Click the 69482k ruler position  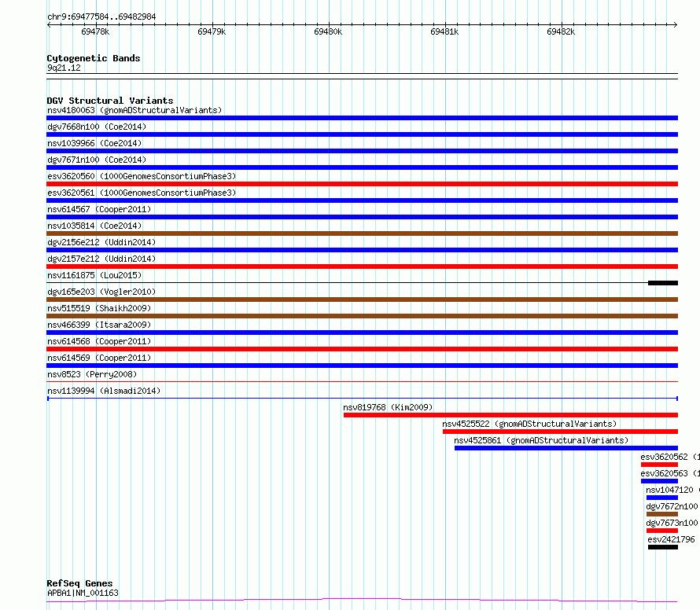coord(561,31)
